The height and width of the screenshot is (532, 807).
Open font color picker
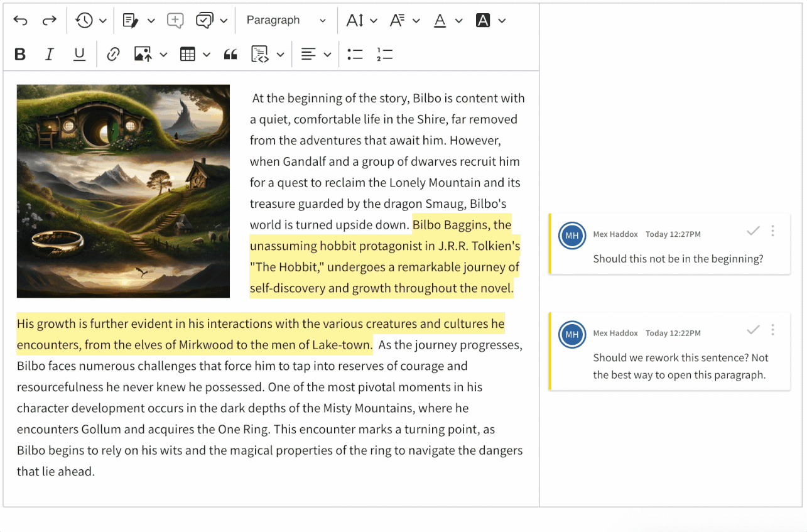point(448,21)
